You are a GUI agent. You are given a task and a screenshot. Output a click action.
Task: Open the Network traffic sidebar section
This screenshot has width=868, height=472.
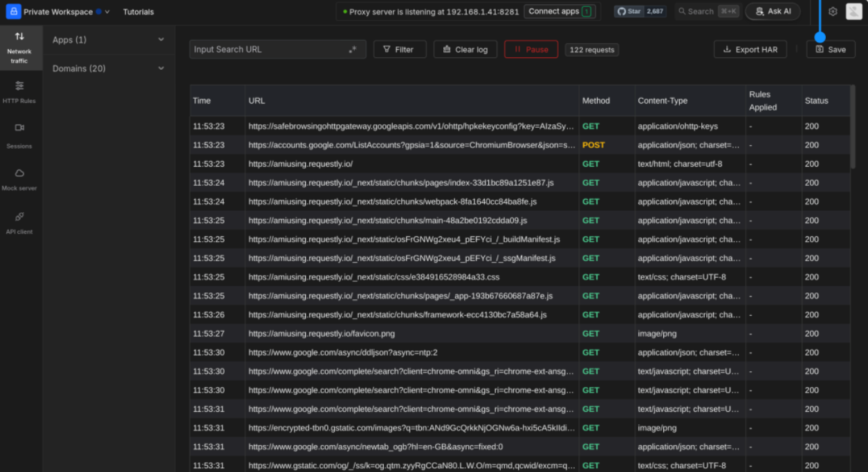19,48
